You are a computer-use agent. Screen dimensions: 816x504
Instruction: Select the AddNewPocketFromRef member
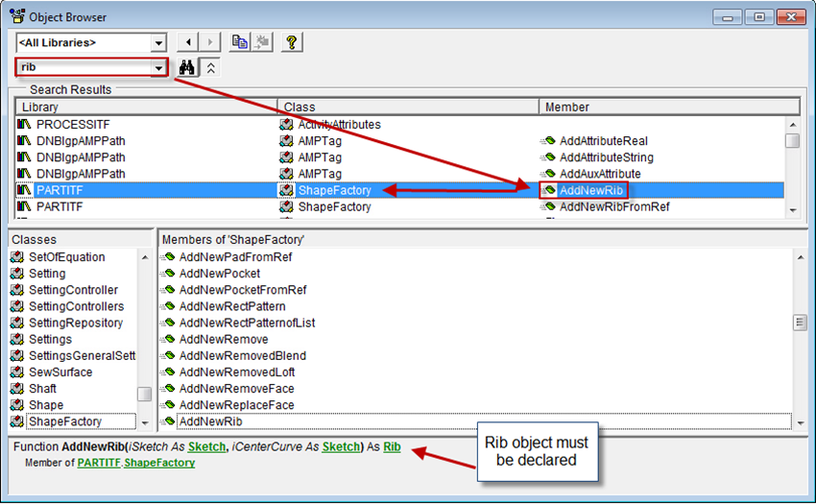243,290
